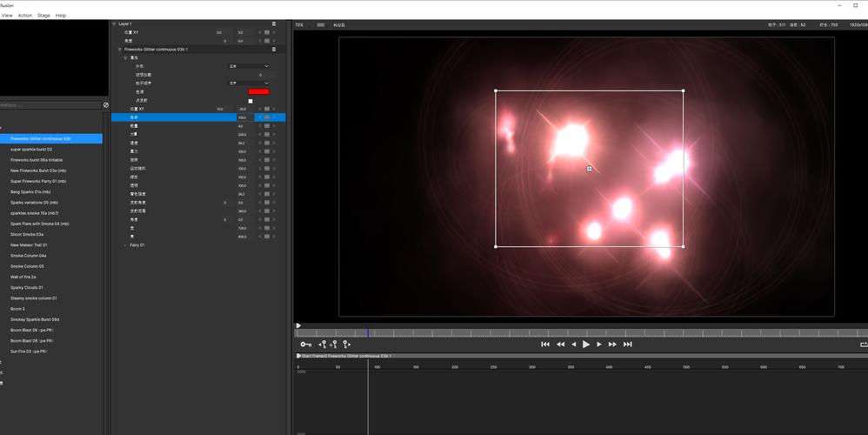
Task: Collapse the Layer 1 tree node
Action: (x=114, y=23)
